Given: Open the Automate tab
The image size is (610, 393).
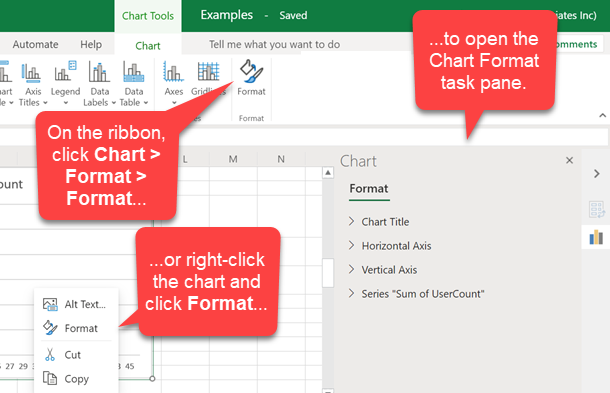Looking at the screenshot, I should [35, 44].
